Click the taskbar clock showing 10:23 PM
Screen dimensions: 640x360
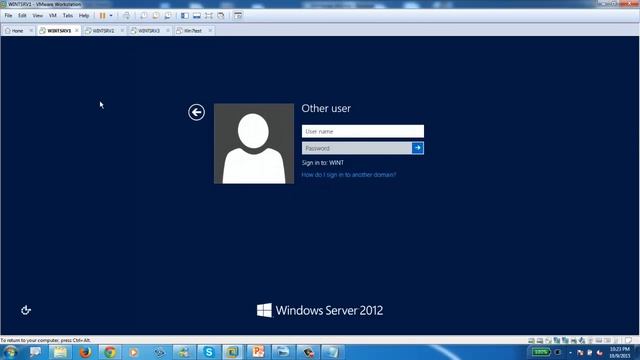pos(620,352)
